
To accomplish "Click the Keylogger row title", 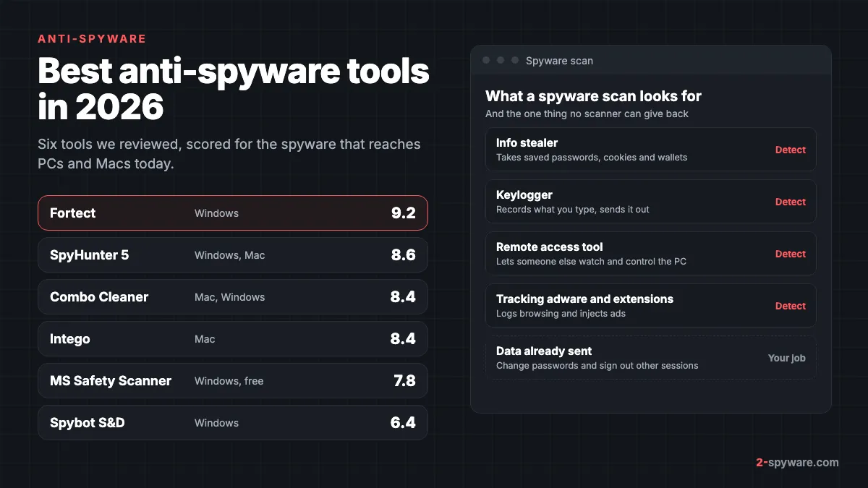I will pyautogui.click(x=524, y=195).
